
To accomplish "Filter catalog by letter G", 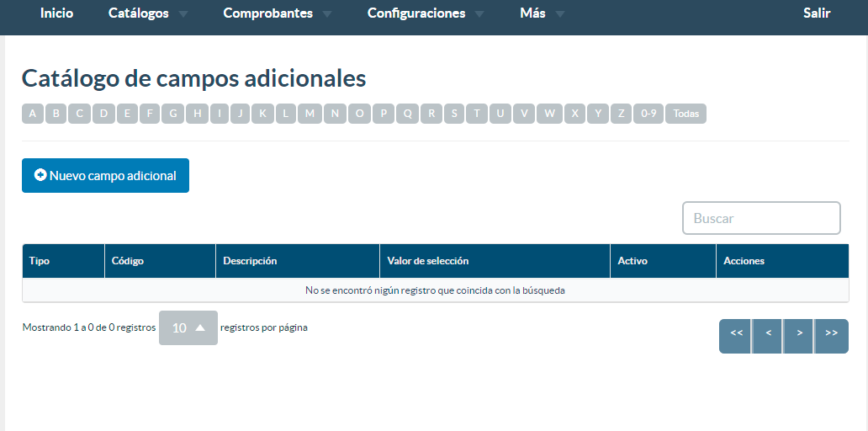I will 173,114.
